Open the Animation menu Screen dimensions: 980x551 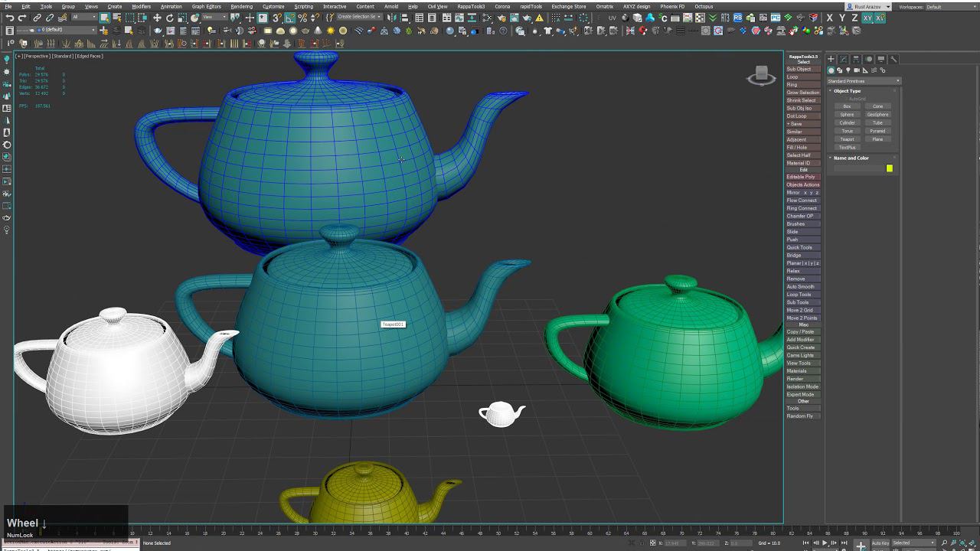(171, 6)
